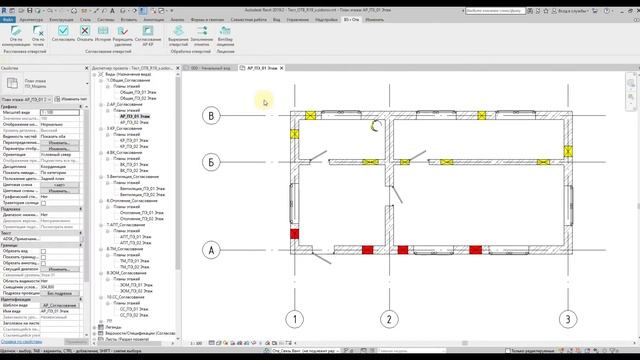Viewport: 640px width, 360px height.
Task: Click the Ведомости/Спецификации icon in browser
Action: [x=101, y=333]
